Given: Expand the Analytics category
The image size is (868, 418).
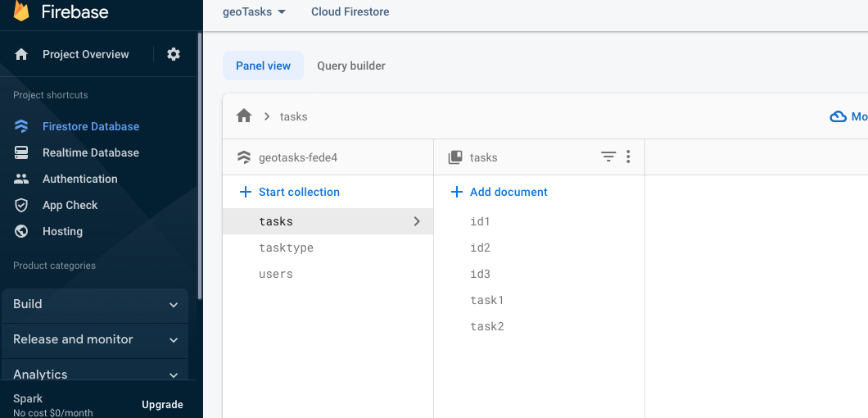Looking at the screenshot, I should click(95, 375).
